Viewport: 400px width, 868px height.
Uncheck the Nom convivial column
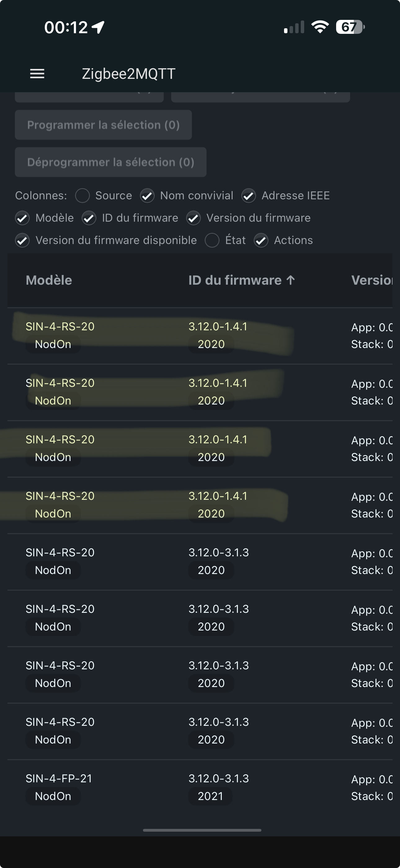click(x=148, y=196)
